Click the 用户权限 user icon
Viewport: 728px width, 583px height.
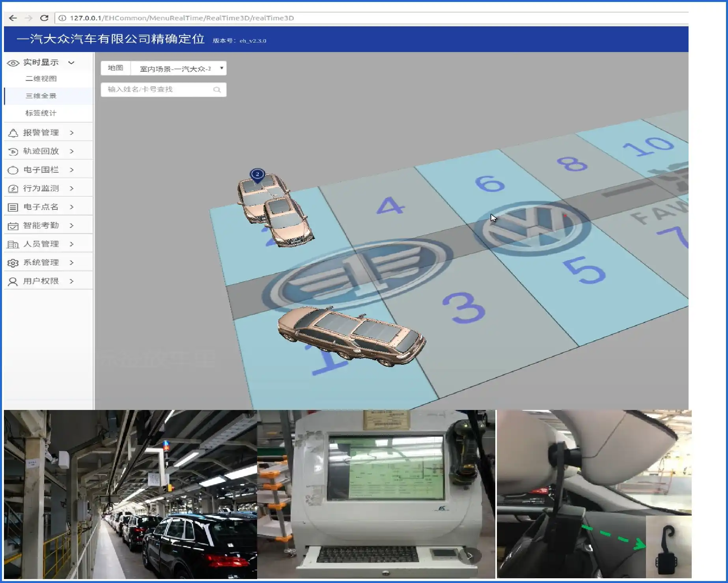[13, 281]
